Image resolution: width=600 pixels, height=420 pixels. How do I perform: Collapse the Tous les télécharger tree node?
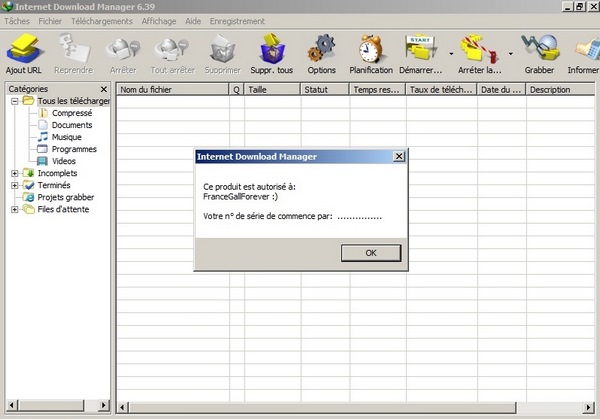pos(15,101)
